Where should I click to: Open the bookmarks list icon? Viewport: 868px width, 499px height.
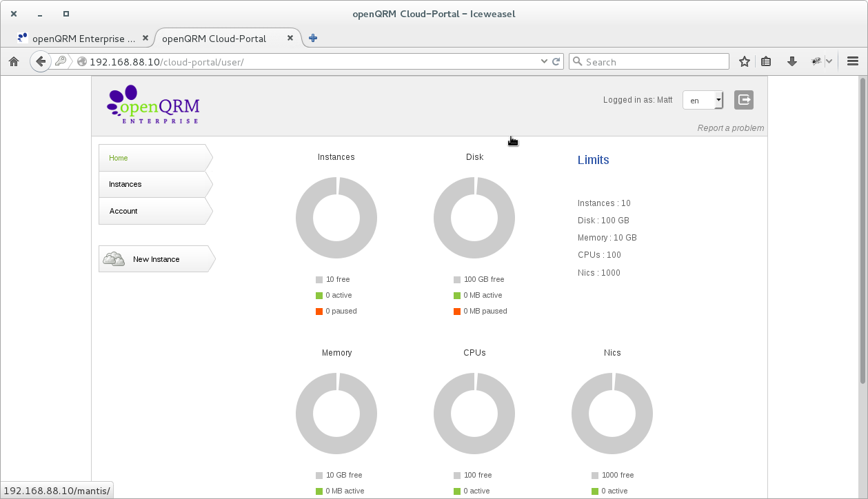[x=766, y=61]
